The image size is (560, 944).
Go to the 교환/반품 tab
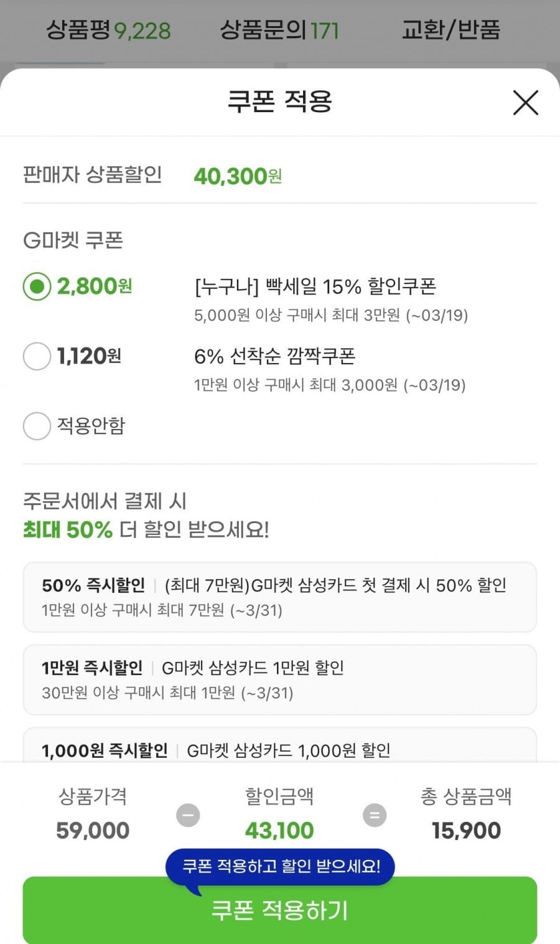coord(450,30)
